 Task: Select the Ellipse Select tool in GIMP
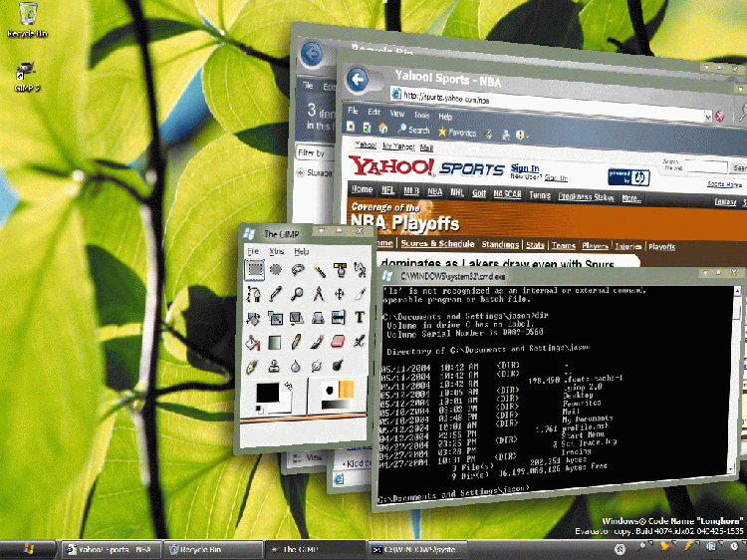click(276, 270)
